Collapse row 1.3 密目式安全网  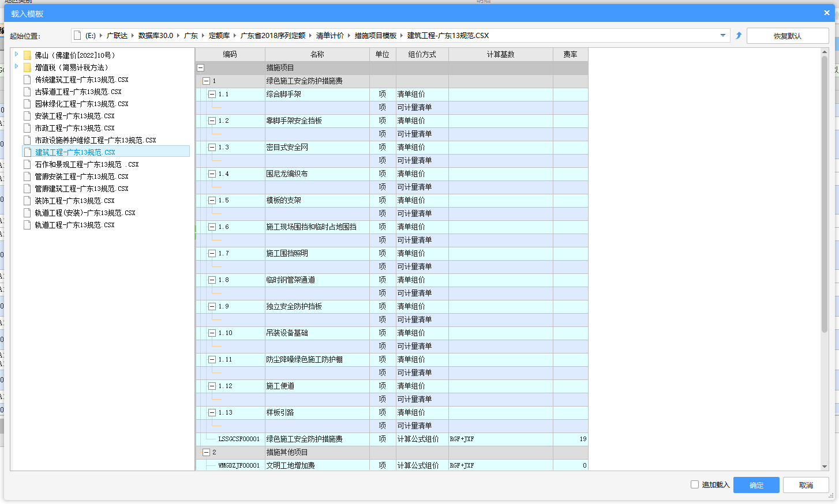click(212, 147)
